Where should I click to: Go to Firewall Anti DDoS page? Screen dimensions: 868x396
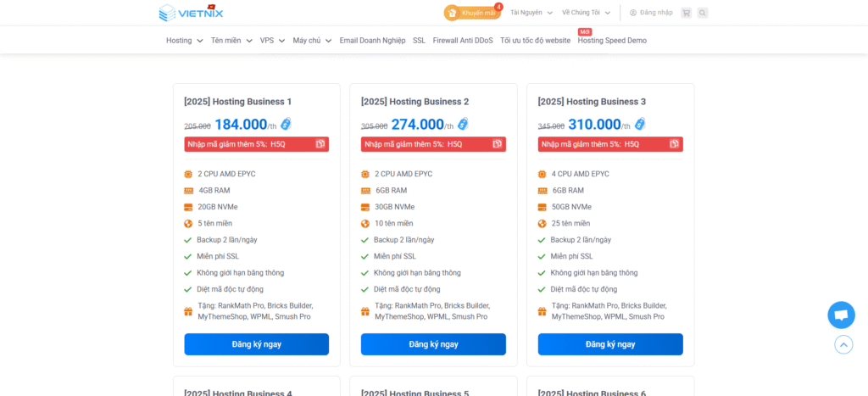click(x=462, y=41)
